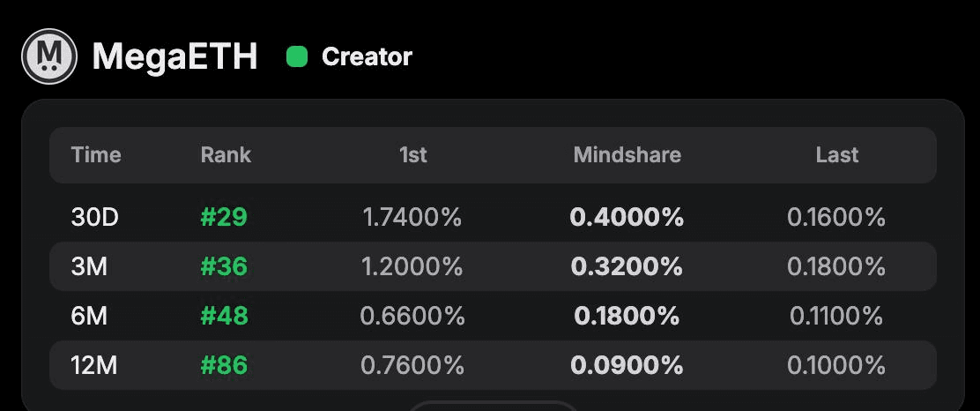The width and height of the screenshot is (980, 411).
Task: Click the 0.4000% mindshare value
Action: [627, 218]
